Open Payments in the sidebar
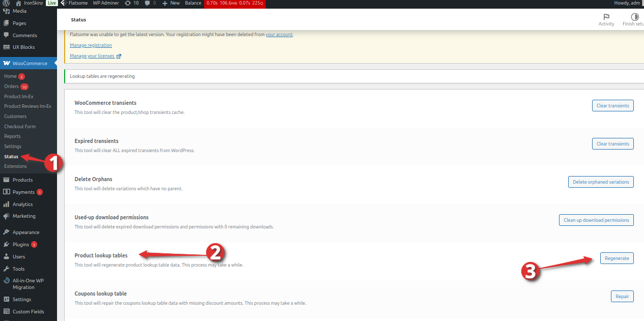Image resolution: width=644 pixels, height=321 pixels. [23, 192]
